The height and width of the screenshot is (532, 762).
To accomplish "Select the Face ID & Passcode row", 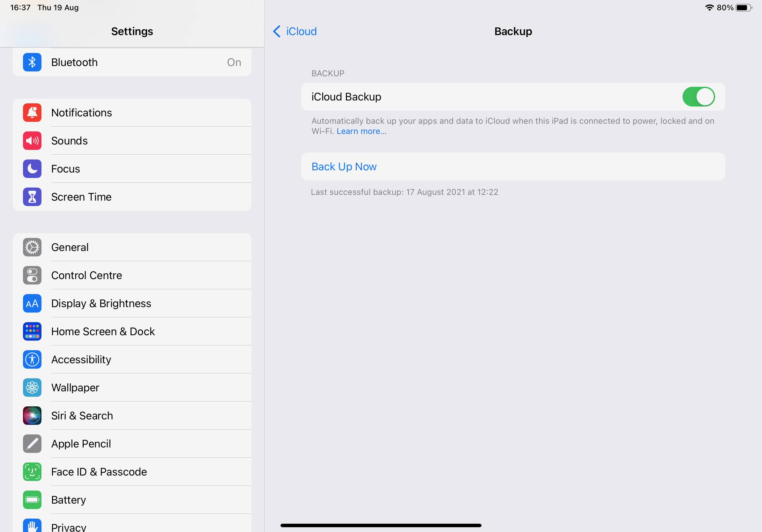I will pyautogui.click(x=132, y=472).
